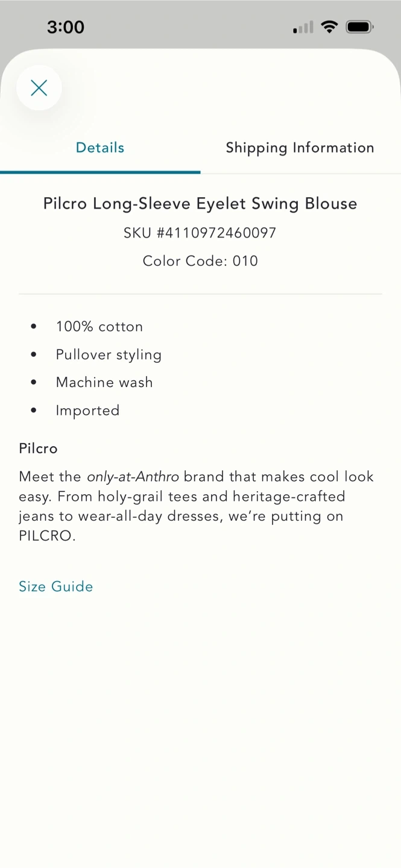Close the product details sheet

[x=39, y=88]
